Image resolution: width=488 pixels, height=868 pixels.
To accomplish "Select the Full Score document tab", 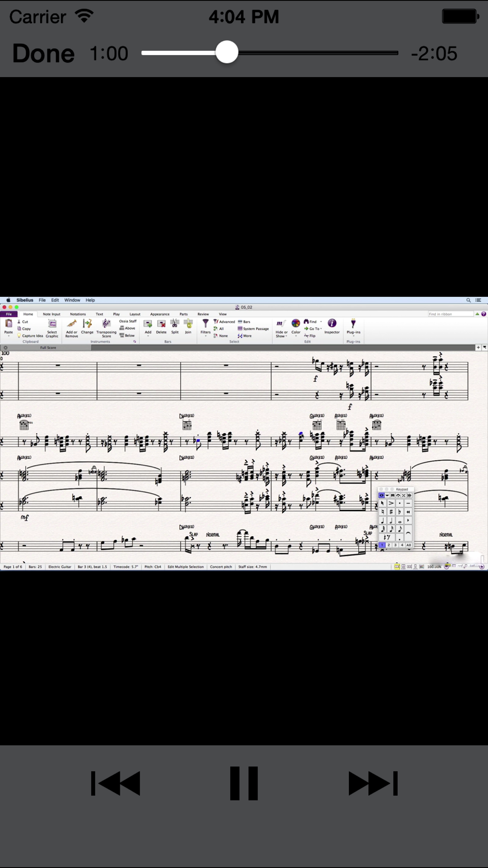I will click(48, 348).
